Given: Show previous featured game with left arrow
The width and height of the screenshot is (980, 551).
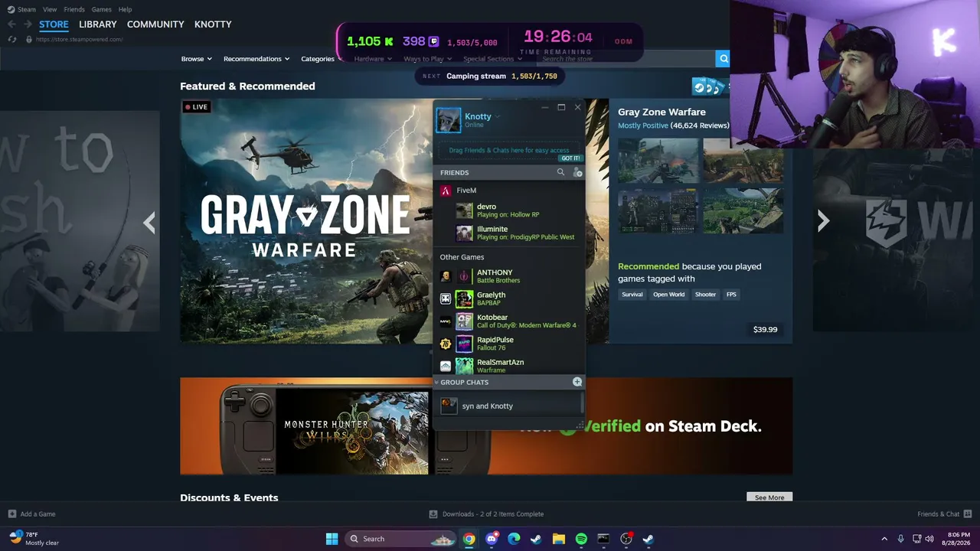Looking at the screenshot, I should [149, 222].
